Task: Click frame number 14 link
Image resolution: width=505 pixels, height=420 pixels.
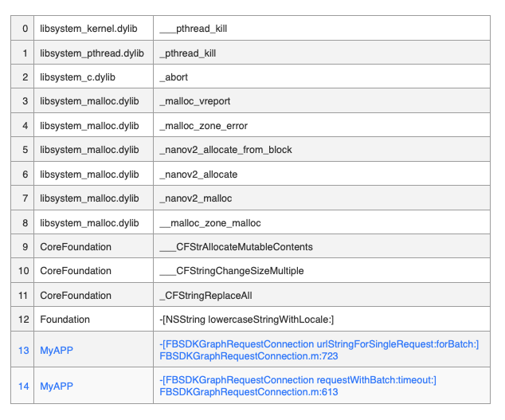Action: (x=24, y=386)
